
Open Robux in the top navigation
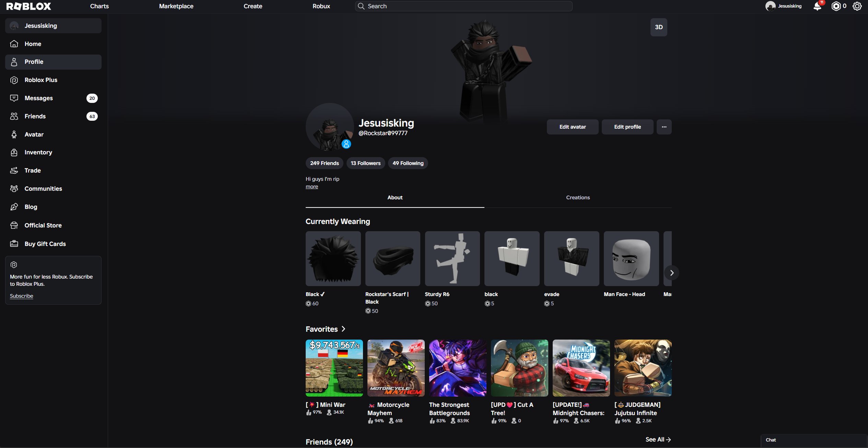click(321, 6)
